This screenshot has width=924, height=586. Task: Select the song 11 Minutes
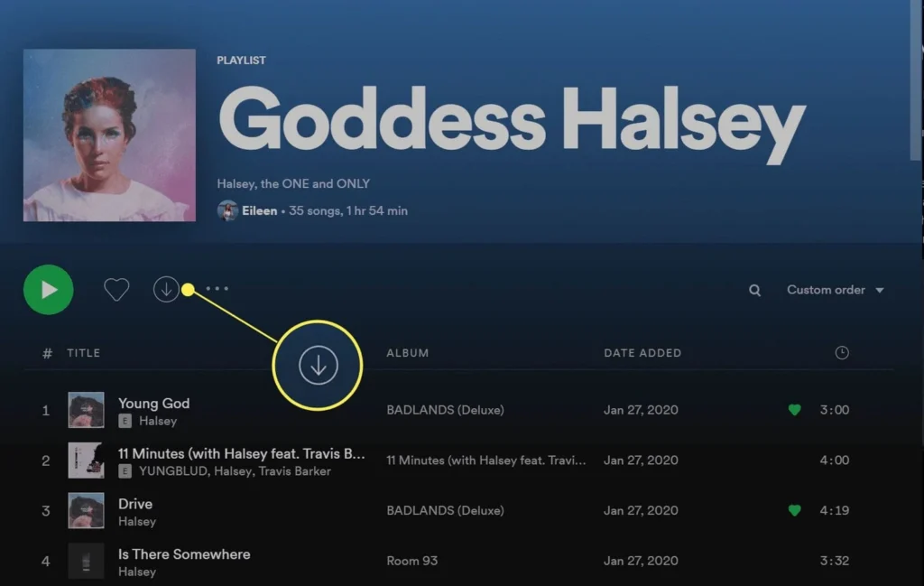[242, 453]
